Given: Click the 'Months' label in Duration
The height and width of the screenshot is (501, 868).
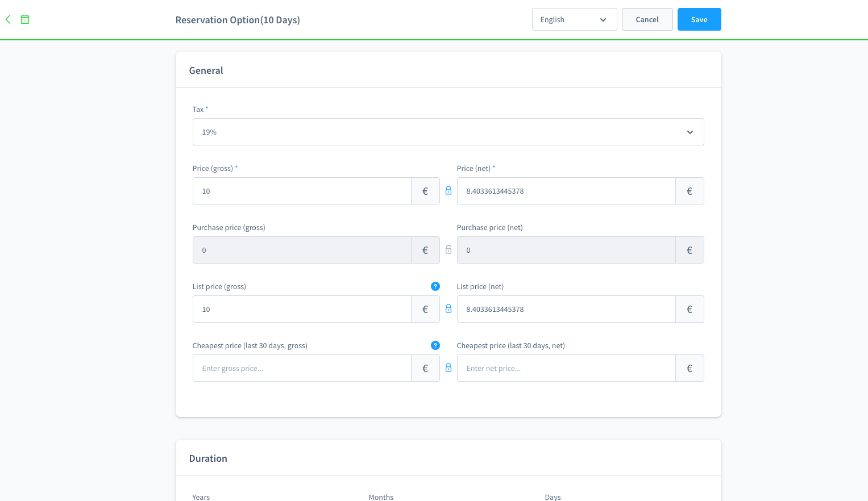Looking at the screenshot, I should pyautogui.click(x=381, y=497).
